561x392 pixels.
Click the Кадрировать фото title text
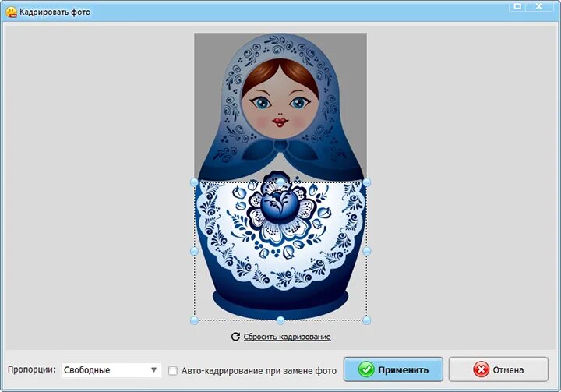pyautogui.click(x=55, y=12)
